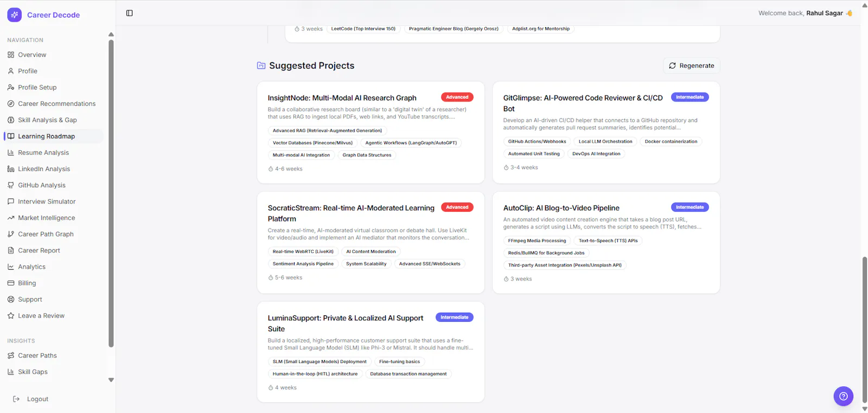This screenshot has width=868, height=413.
Task: Click the LinkedIn Analysis icon
Action: coord(11,169)
